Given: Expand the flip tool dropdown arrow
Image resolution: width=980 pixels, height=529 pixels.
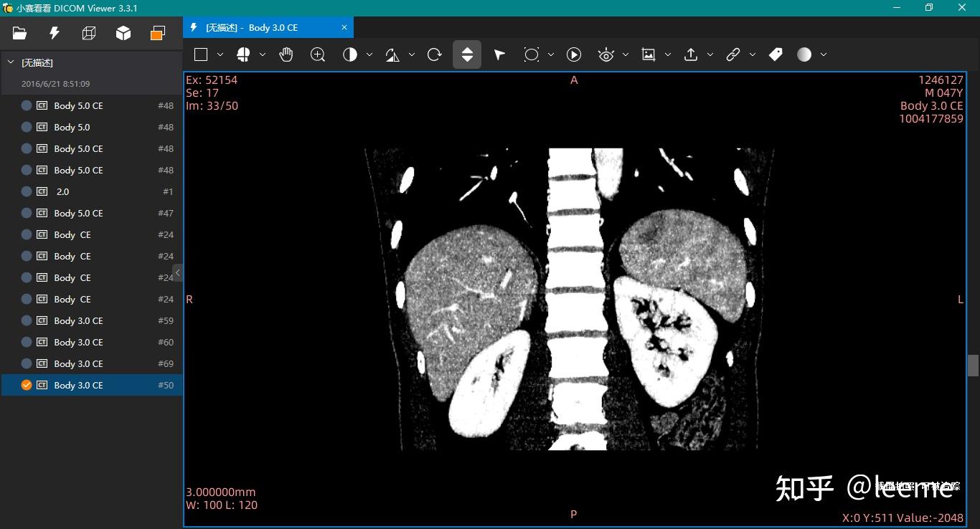Looking at the screenshot, I should (x=412, y=54).
